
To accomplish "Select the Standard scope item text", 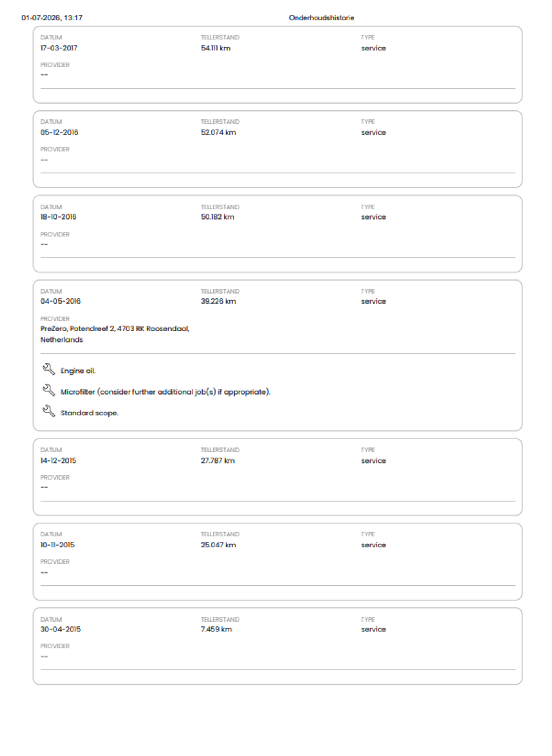I will 90,413.
